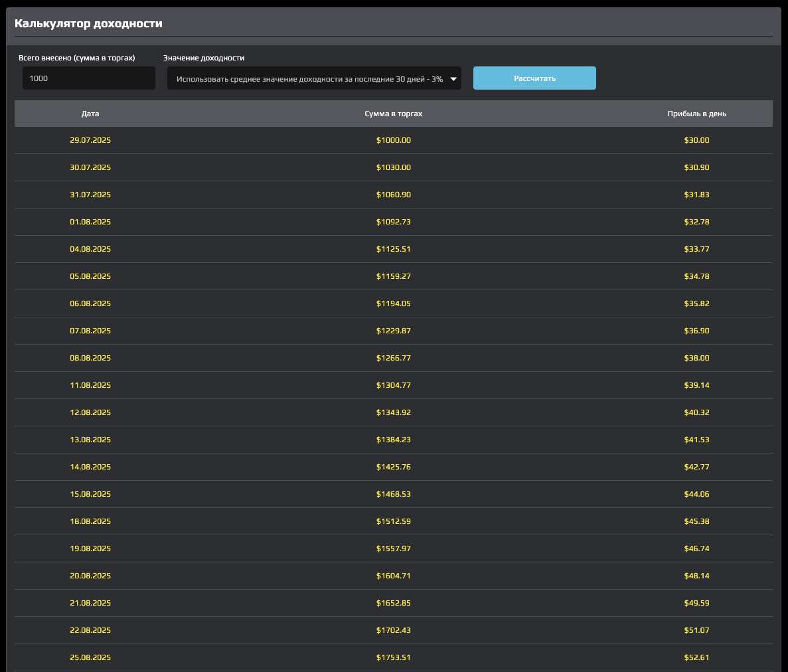The height and width of the screenshot is (672, 788).
Task: Select profit $32.78
Action: [696, 222]
